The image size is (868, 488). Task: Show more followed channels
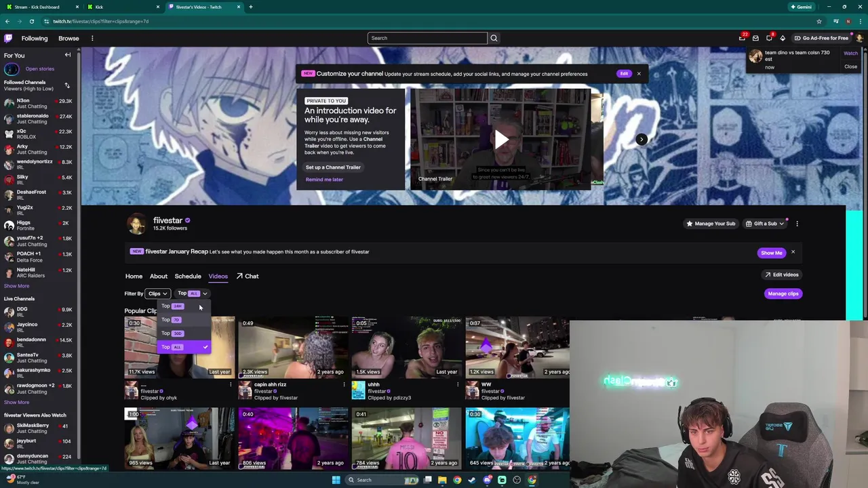[16, 286]
